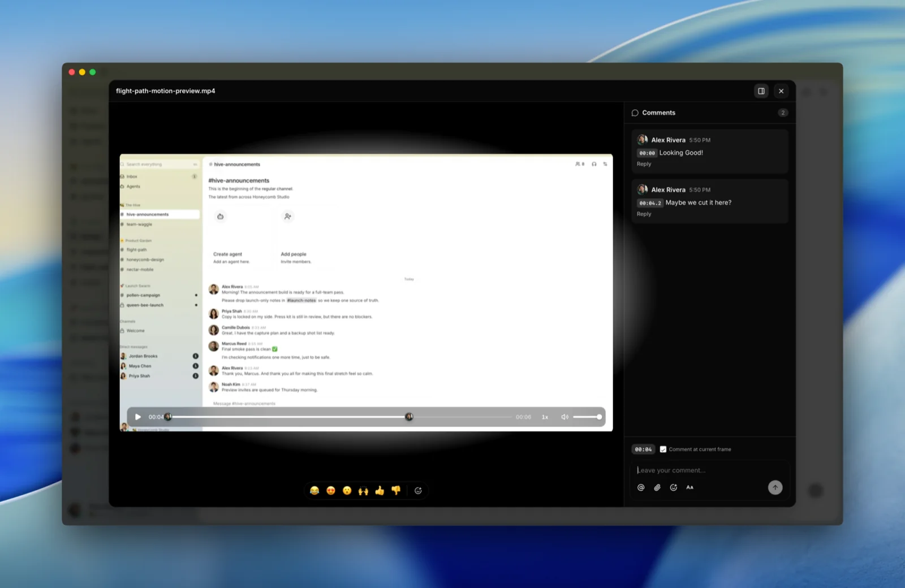Screen dimensions: 905x588
Task: Jump to the comment marker at 00:04
Action: point(409,417)
